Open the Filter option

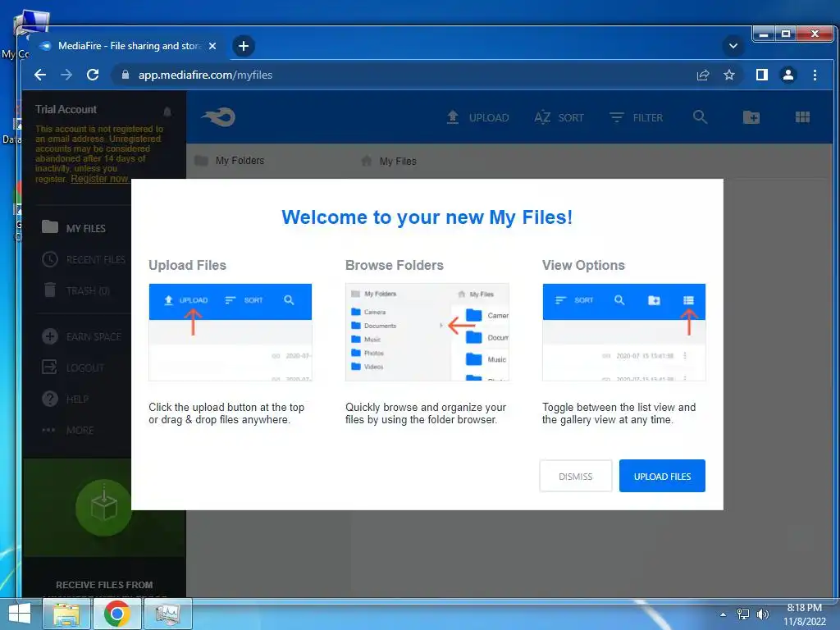click(636, 117)
